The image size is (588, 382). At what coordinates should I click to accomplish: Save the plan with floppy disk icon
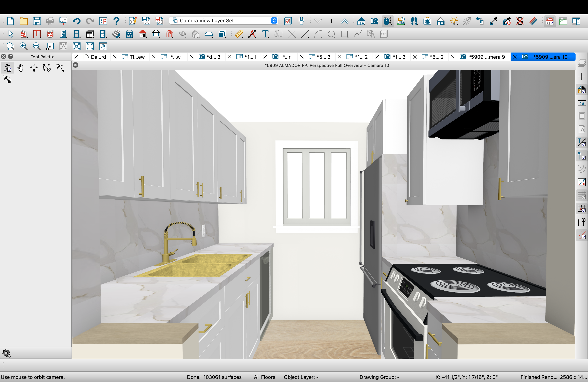(37, 21)
